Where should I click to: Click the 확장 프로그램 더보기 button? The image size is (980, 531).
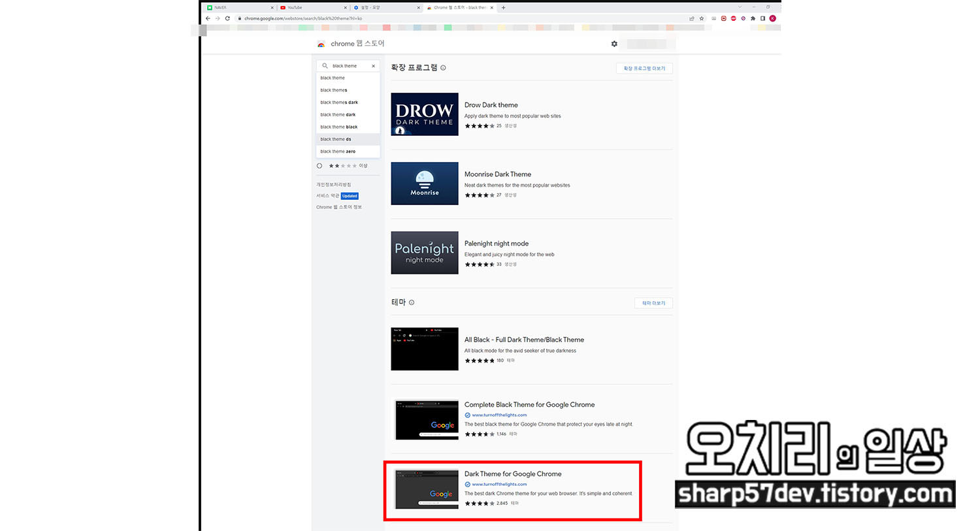coord(644,68)
